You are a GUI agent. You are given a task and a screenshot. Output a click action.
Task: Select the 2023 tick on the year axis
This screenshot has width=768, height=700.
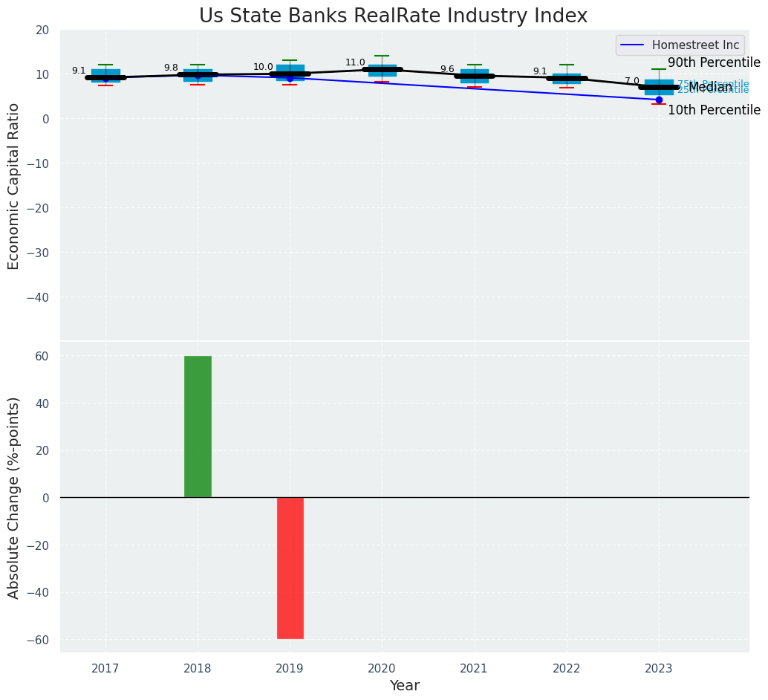[658, 668]
